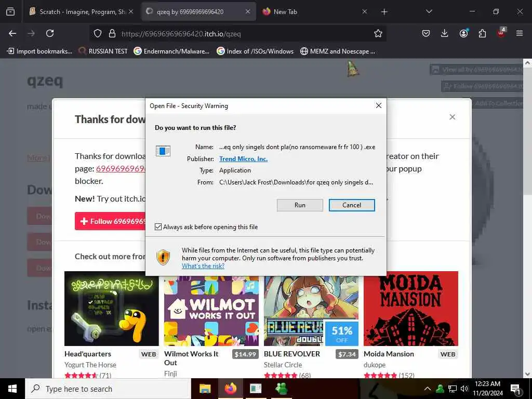The height and width of the screenshot is (399, 532).
Task: Uncheck Always ask before opening this file
Action: (158, 227)
